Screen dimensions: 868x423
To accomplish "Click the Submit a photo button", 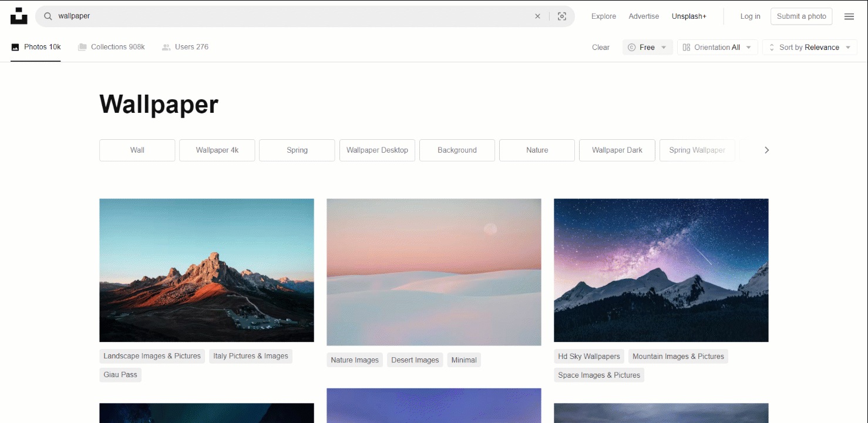I will [801, 16].
